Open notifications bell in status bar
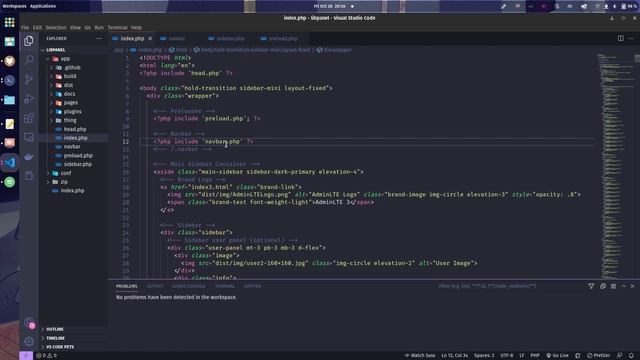This screenshot has width=640, height=360. coord(631,356)
